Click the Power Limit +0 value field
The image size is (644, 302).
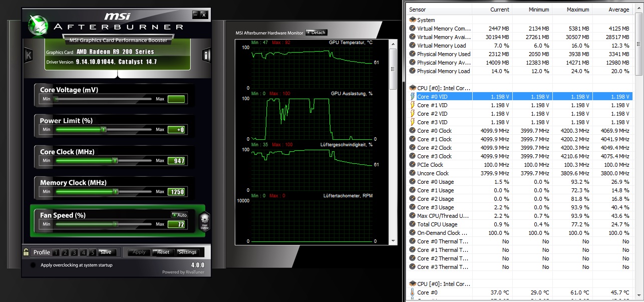coord(176,130)
